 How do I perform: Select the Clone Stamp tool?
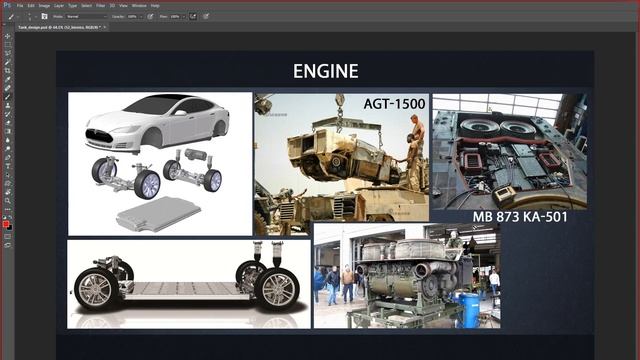7,105
